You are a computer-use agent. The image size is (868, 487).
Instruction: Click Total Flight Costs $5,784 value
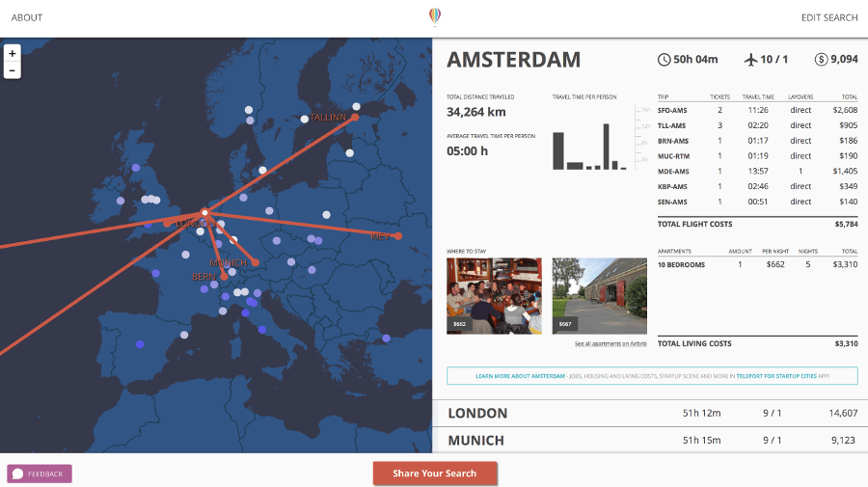point(847,224)
